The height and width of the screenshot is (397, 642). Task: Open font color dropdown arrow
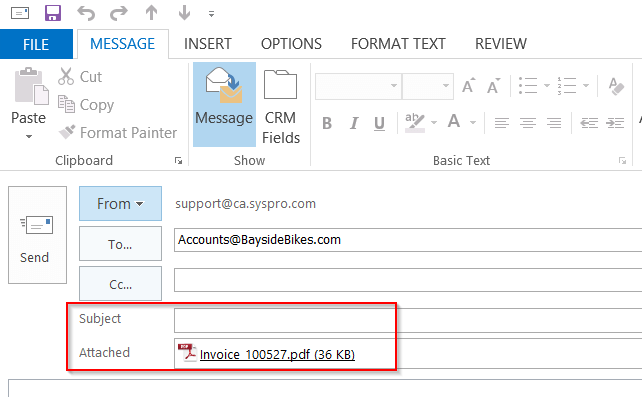[473, 123]
